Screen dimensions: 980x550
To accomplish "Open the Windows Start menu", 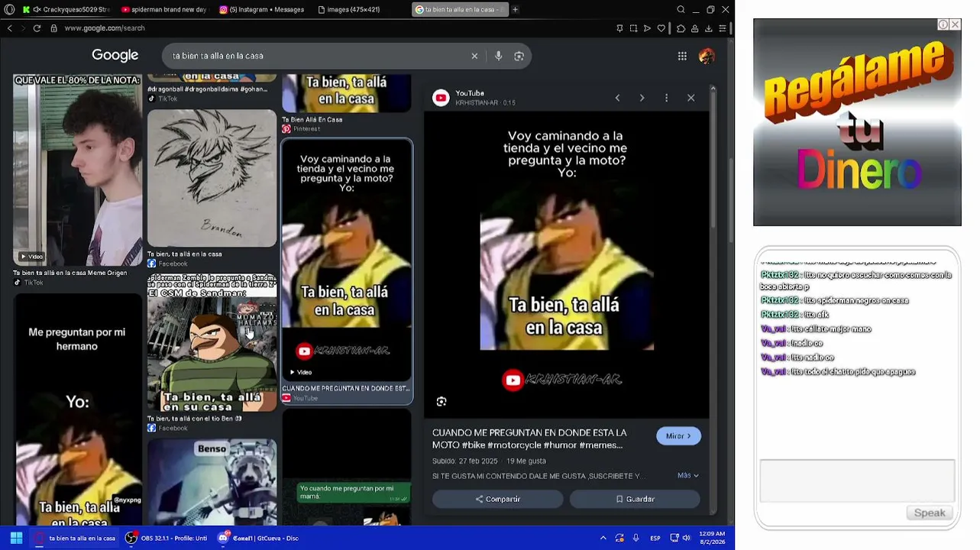I will click(x=16, y=538).
